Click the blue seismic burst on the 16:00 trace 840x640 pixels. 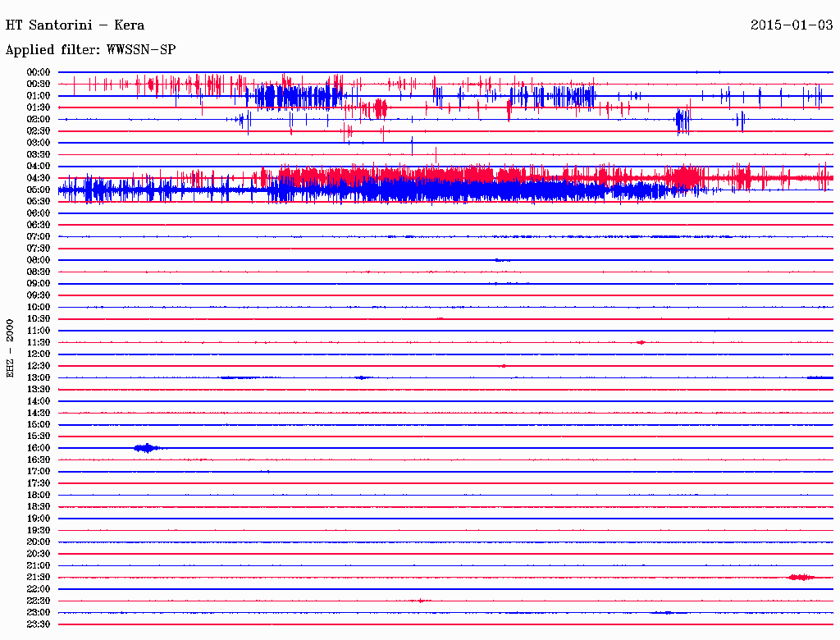148,448
